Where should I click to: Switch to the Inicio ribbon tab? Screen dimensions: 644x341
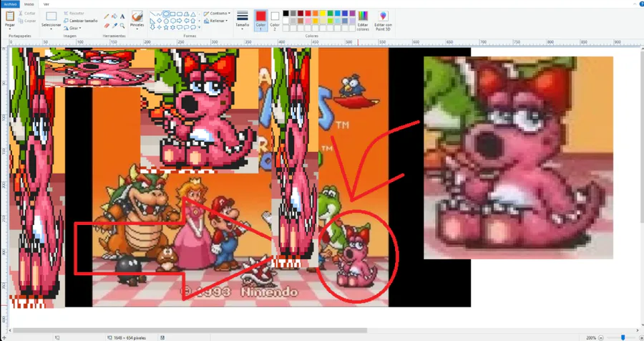(x=29, y=4)
